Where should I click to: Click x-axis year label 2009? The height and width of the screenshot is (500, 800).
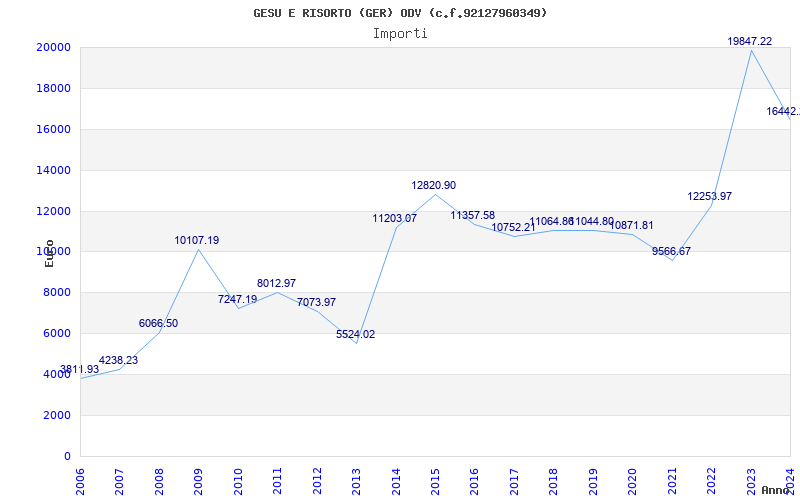point(199,481)
